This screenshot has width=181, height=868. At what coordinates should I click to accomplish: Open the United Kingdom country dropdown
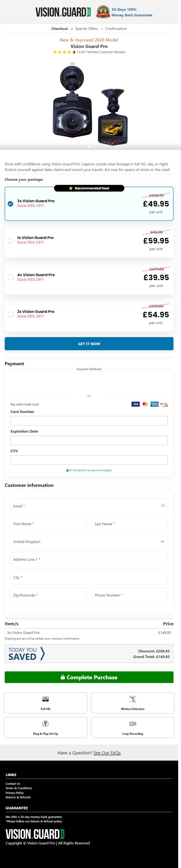point(89,542)
